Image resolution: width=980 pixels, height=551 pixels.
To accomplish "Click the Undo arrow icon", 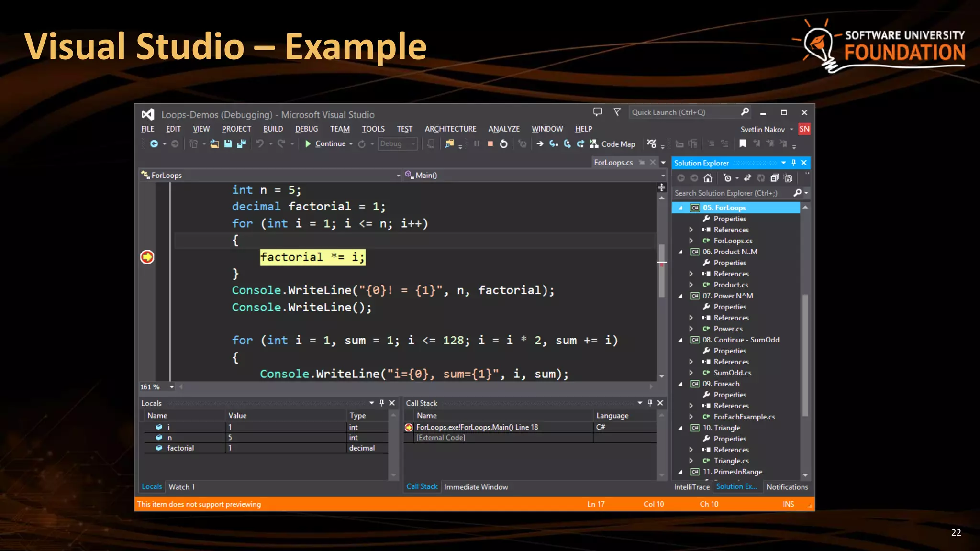I will [260, 144].
